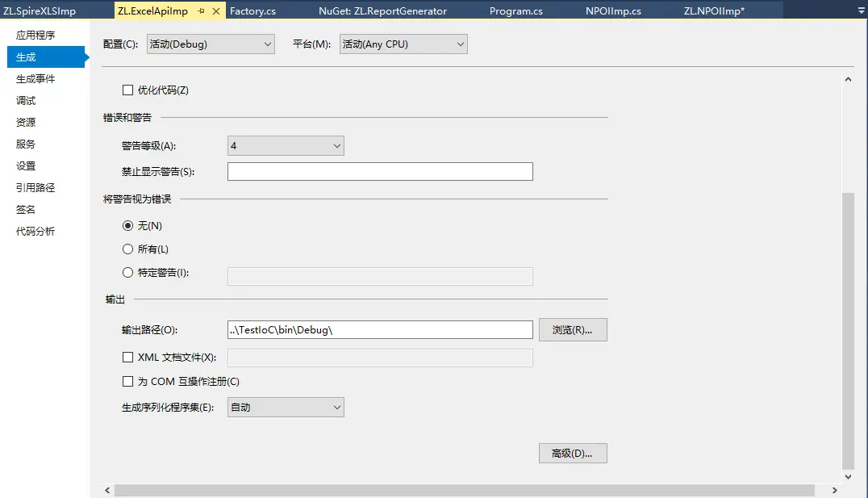Click vertical scrollbar up arrow
This screenshot has width=868, height=498.
point(847,79)
